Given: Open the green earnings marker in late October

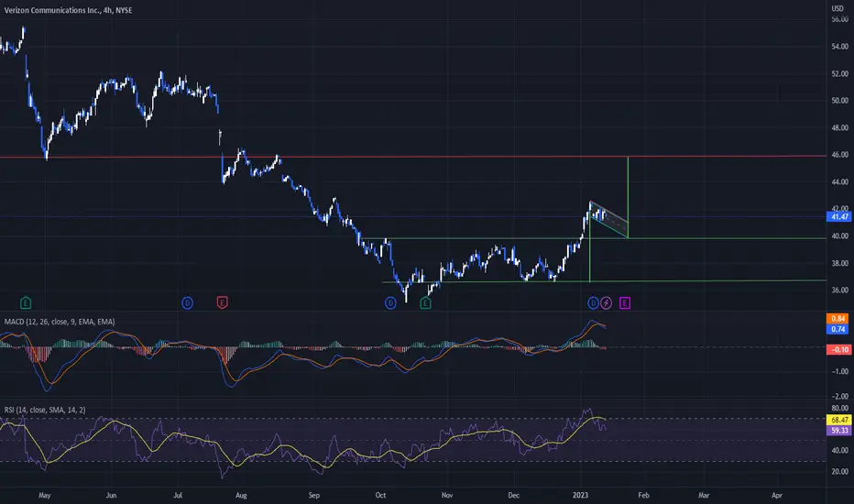Looking at the screenshot, I should tap(425, 302).
